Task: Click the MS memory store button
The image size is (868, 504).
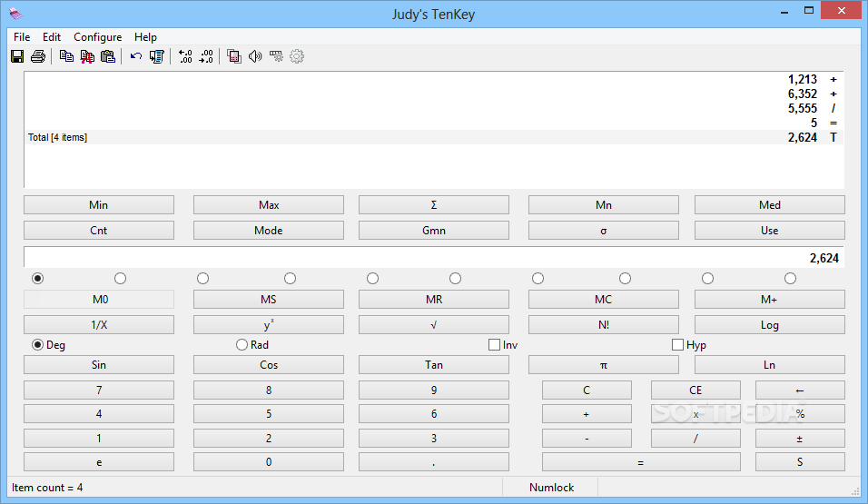Action: [x=269, y=299]
